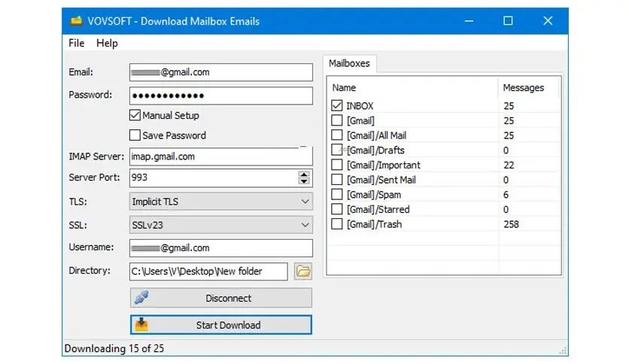Image resolution: width=629 pixels, height=364 pixels.
Task: Check the [Gmail]/Spam checkbox
Action: click(x=337, y=195)
